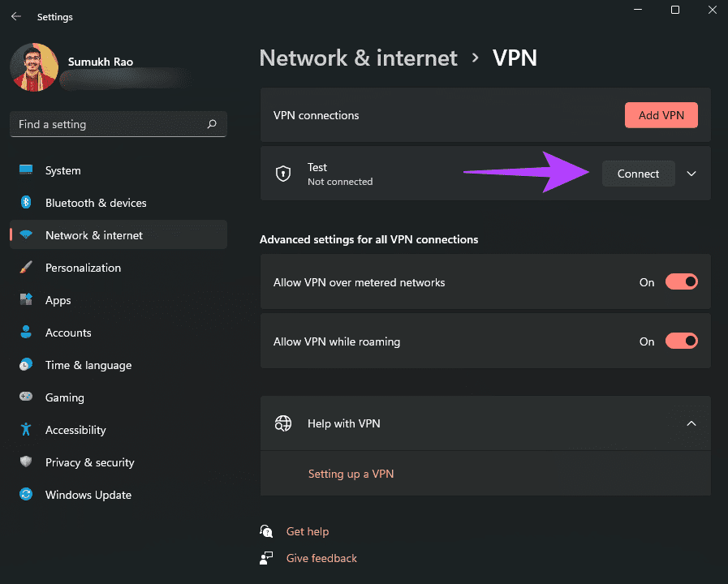
Task: Open the Get help link
Action: click(308, 531)
